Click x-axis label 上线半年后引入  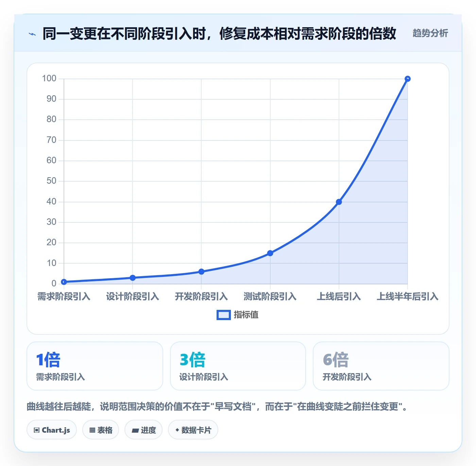point(407,297)
